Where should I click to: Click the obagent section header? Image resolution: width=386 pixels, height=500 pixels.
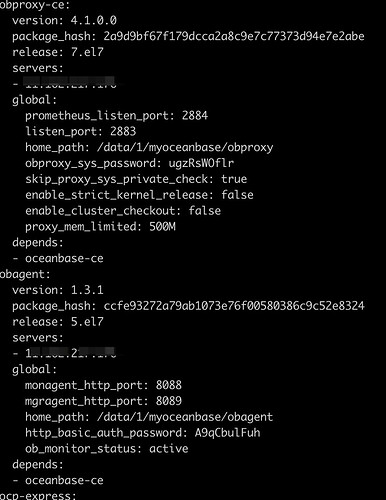point(25,275)
